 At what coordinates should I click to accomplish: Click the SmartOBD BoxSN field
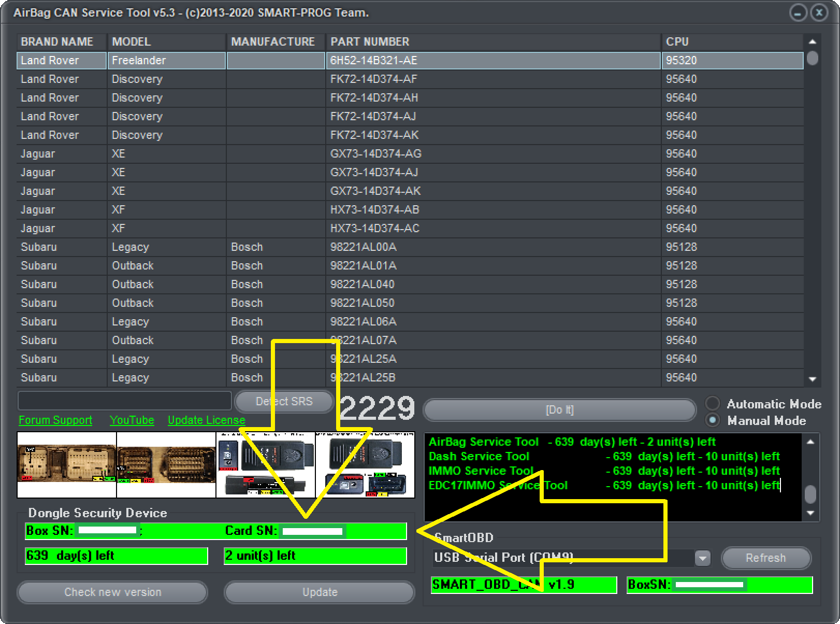[x=719, y=585]
